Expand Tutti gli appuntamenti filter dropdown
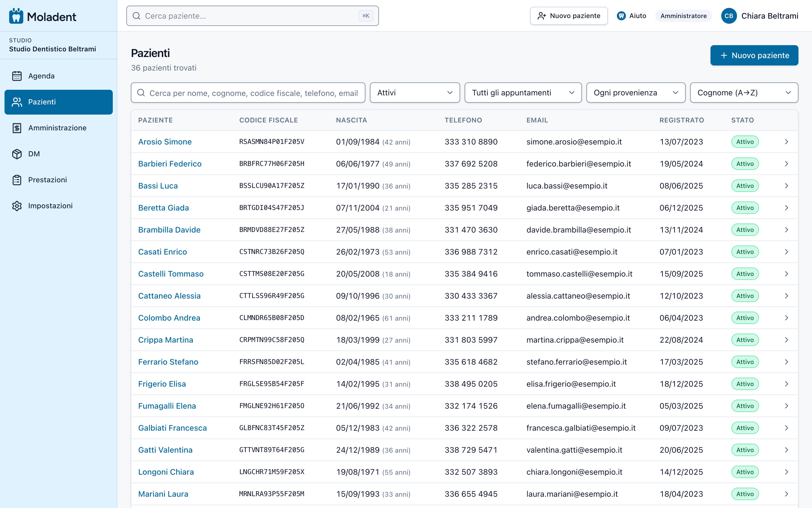 coord(523,93)
